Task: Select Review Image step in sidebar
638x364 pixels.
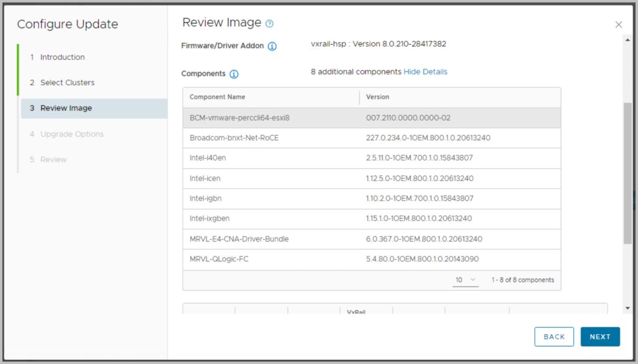Action: click(x=66, y=108)
